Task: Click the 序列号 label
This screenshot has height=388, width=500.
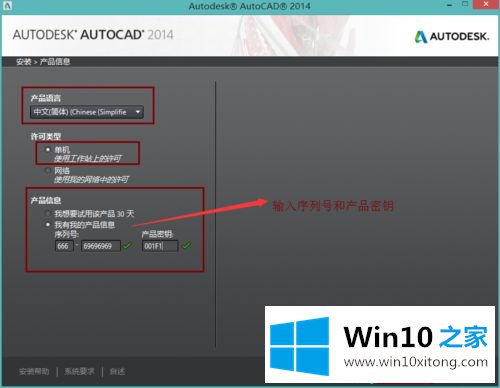Action: (67, 234)
